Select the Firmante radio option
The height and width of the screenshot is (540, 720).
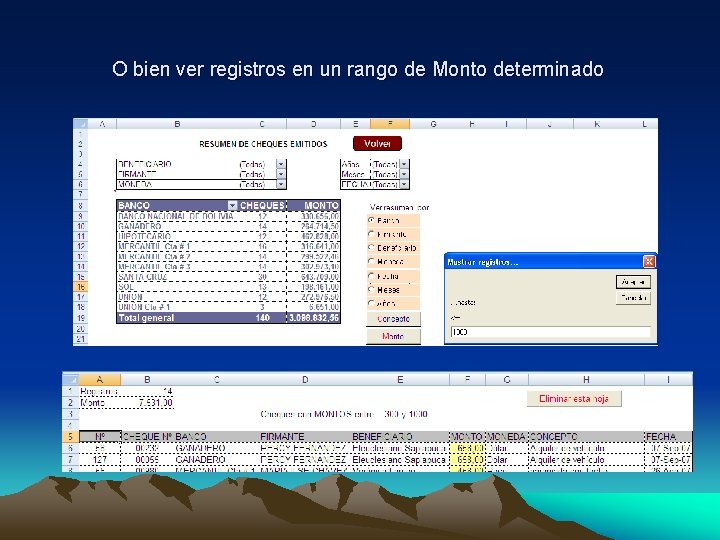click(371, 234)
